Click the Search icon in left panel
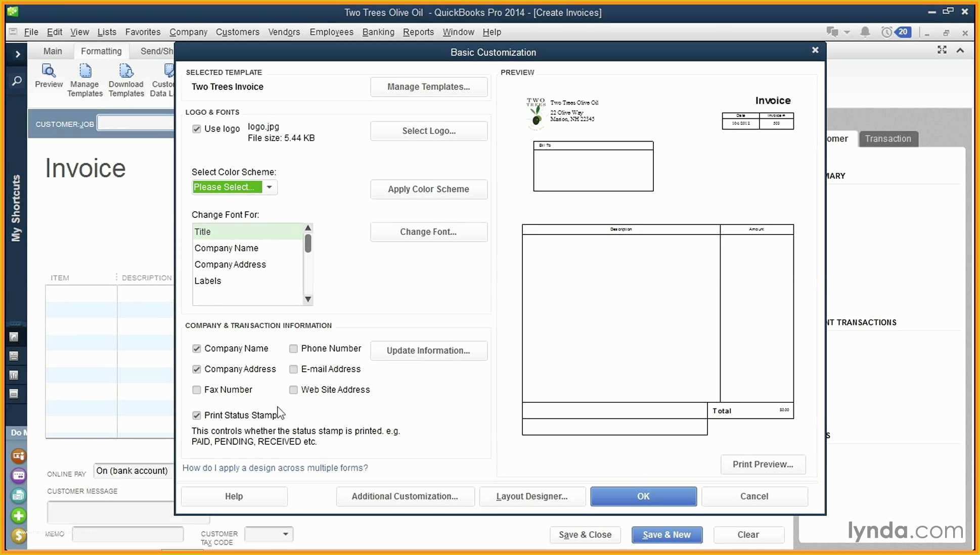The image size is (980, 555). tap(18, 81)
